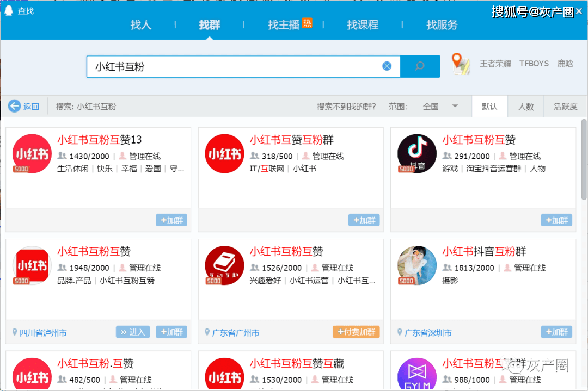The height and width of the screenshot is (391, 588).
Task: Open the 小红书互粉互赞13 group avatar
Action: [32, 153]
